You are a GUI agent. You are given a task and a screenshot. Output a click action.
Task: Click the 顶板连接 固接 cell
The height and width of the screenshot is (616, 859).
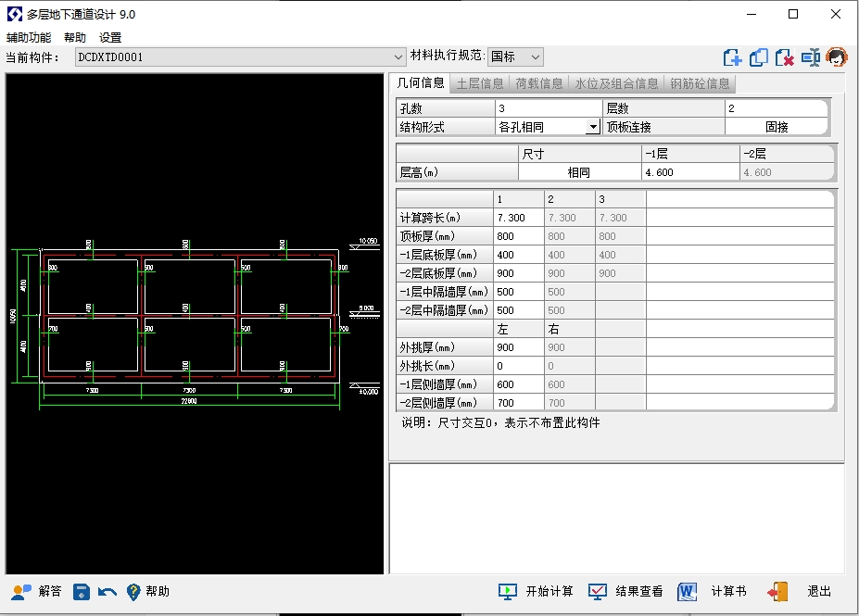(x=777, y=127)
